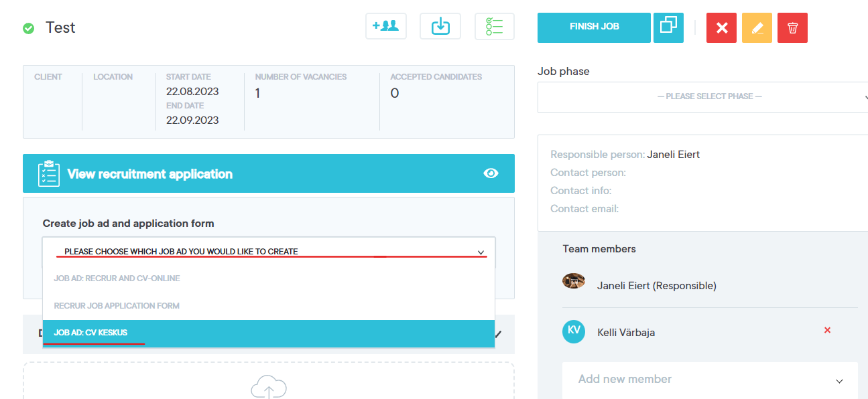Open the checklist icon button
The height and width of the screenshot is (399, 868).
[x=494, y=27]
